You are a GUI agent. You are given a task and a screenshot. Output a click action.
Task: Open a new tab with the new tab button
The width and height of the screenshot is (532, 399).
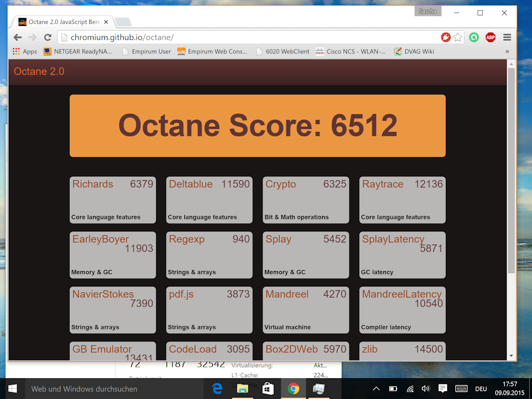click(x=123, y=22)
